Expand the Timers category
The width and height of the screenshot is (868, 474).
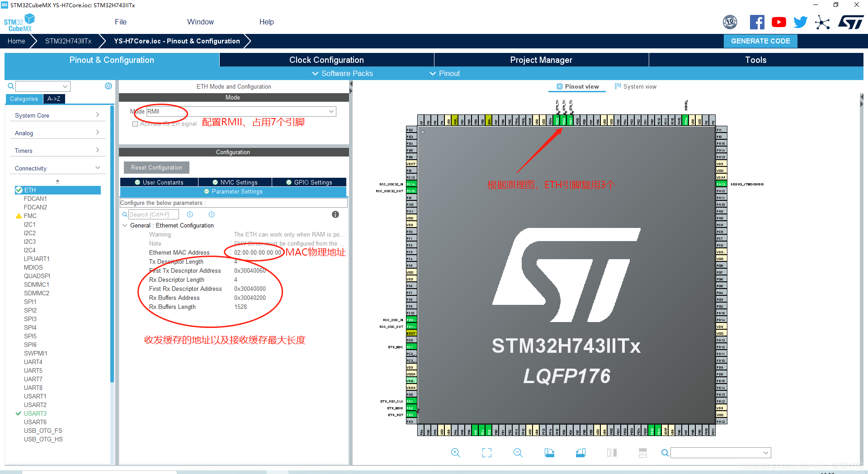pyautogui.click(x=57, y=151)
